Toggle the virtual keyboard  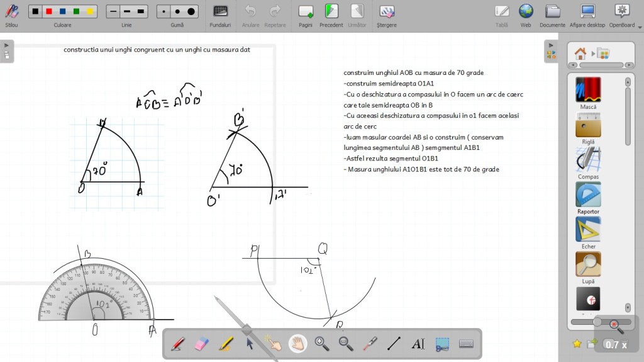click(466, 344)
